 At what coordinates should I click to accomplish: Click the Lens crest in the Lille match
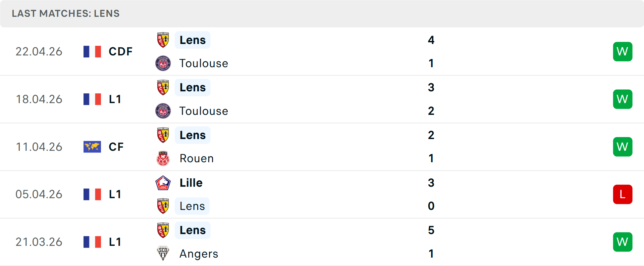(163, 206)
